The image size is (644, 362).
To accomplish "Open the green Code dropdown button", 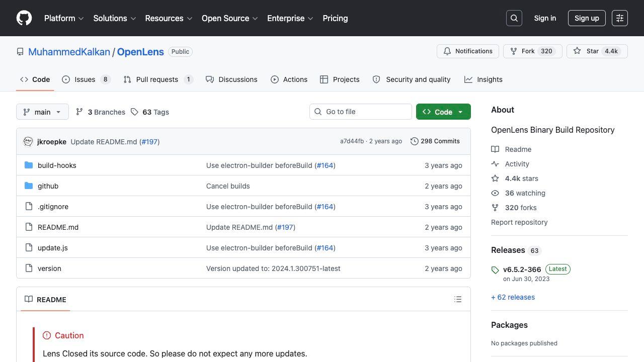I will 443,112.
